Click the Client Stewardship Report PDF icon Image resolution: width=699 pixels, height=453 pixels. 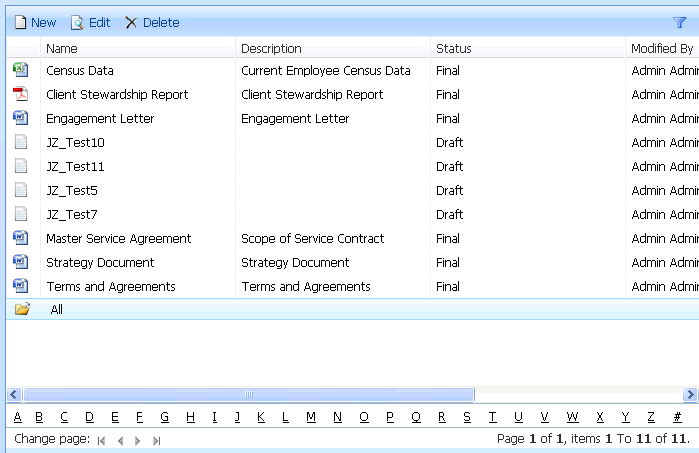21,95
